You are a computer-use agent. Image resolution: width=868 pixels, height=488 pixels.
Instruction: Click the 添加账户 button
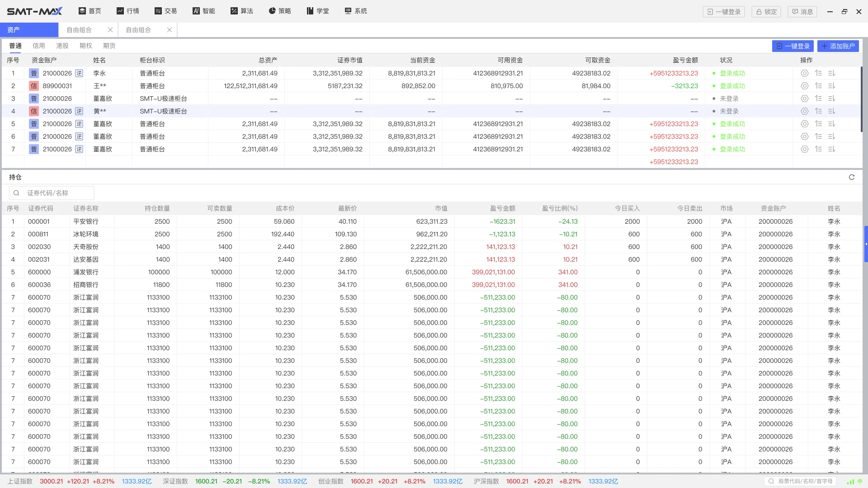[838, 46]
